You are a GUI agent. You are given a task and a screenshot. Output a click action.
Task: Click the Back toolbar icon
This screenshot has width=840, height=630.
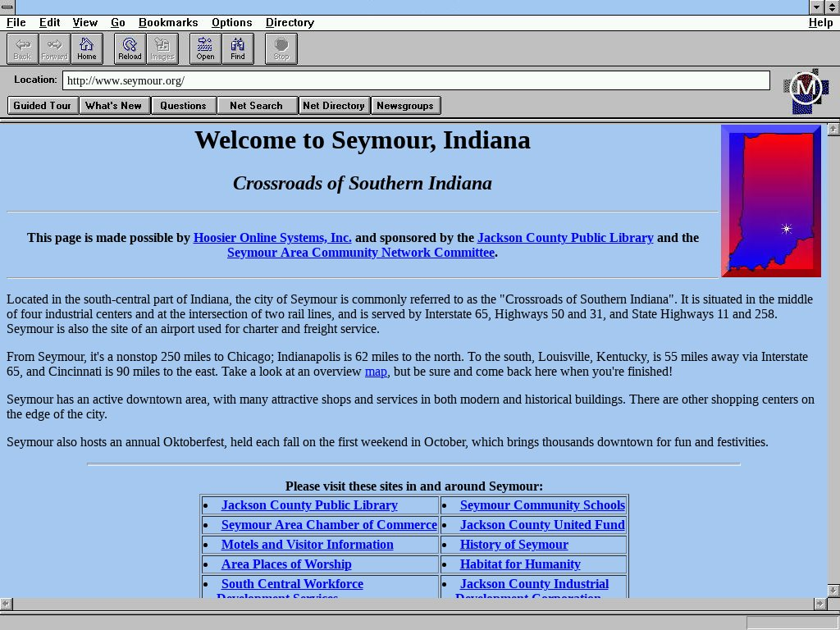point(22,48)
